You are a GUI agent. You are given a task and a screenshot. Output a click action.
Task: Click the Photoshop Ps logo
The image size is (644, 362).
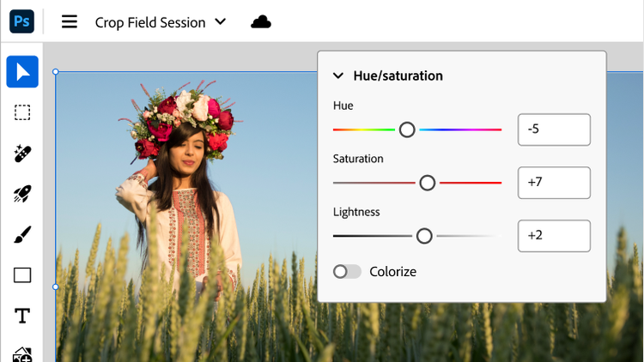click(21, 21)
